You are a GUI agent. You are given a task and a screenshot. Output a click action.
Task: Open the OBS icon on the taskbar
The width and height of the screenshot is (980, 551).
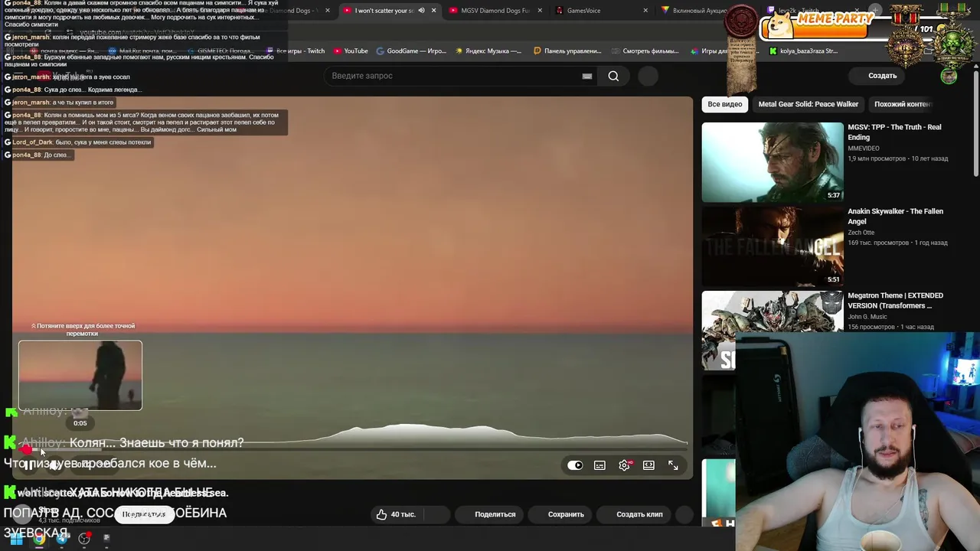[84, 539]
